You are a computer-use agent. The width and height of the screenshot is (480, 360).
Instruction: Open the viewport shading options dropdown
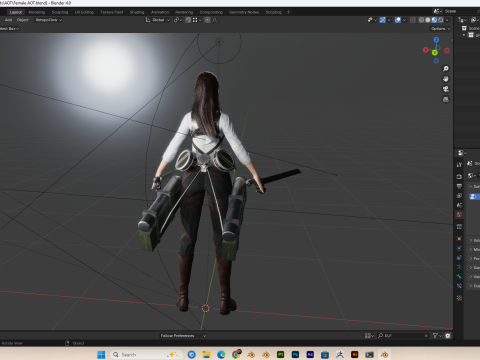click(447, 20)
